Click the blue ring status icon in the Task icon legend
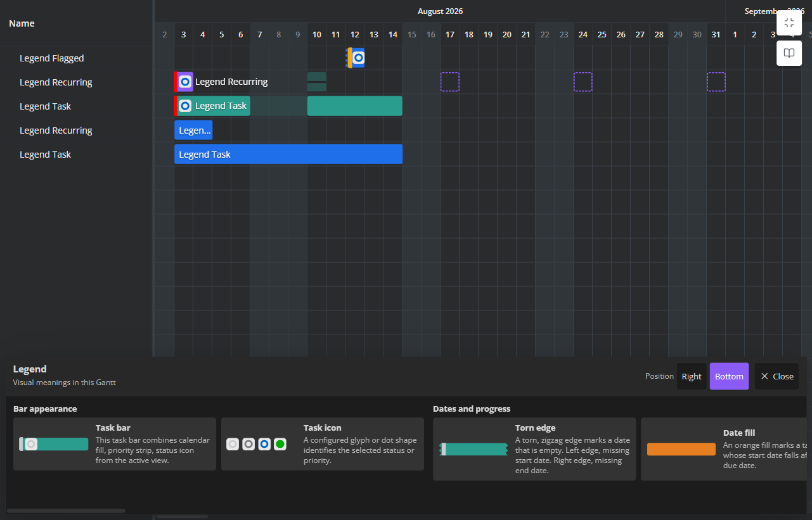The width and height of the screenshot is (812, 520). point(264,444)
